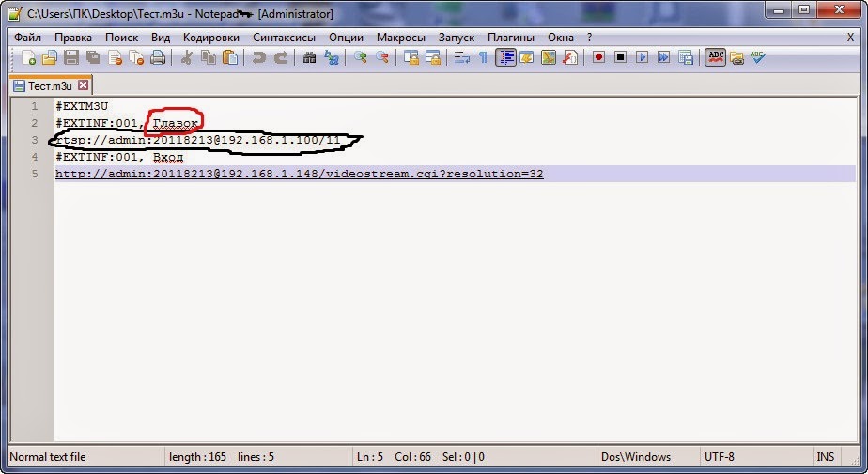Close the current document via toolbar icon
Viewport: 868px width, 474px height.
pos(115,57)
